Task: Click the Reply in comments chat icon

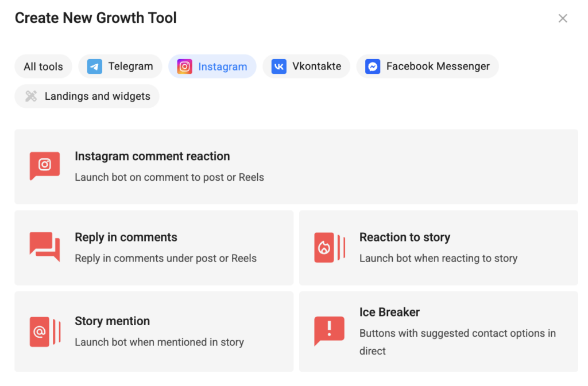Action: tap(45, 247)
